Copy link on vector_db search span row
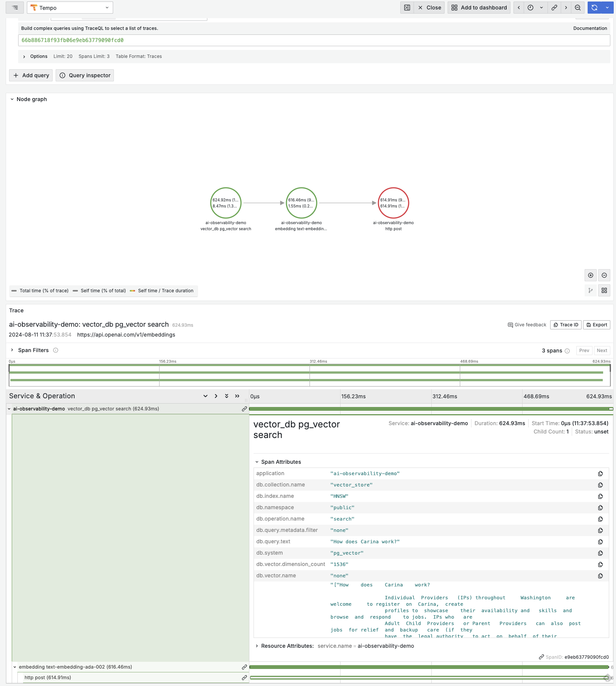Viewport: 616px width, 686px height. coord(244,409)
